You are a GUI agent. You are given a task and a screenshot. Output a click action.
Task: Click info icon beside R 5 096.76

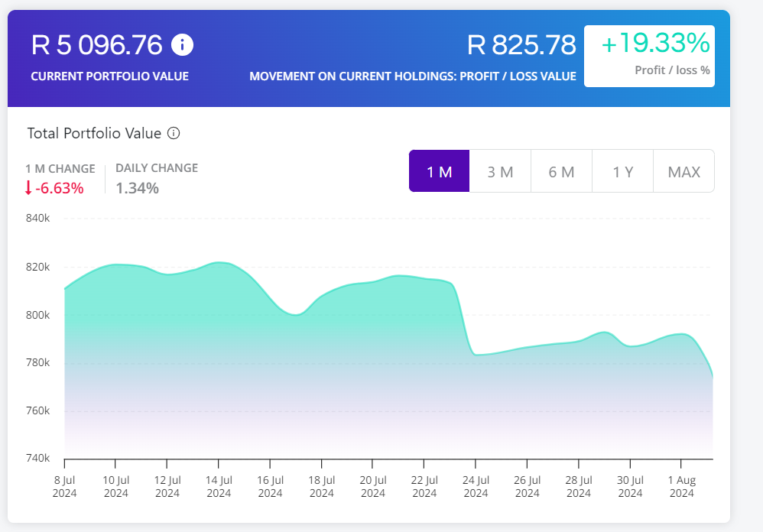pyautogui.click(x=182, y=45)
